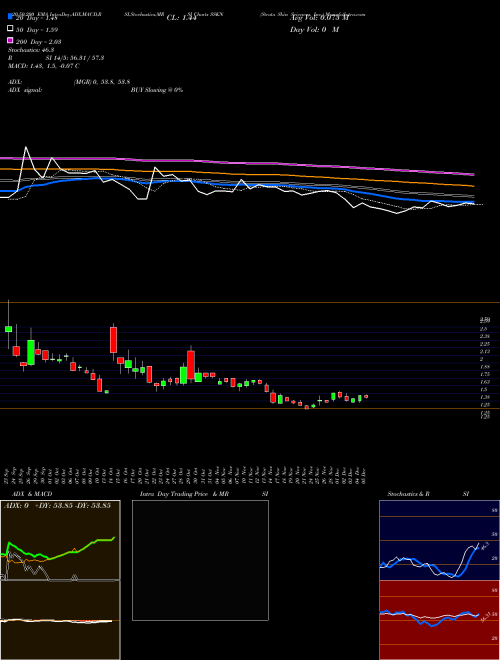500x660 pixels.
Task: Click the 'ADX: 0 +DY: 53.85 -DY: 53.85' header
Action: (57, 506)
